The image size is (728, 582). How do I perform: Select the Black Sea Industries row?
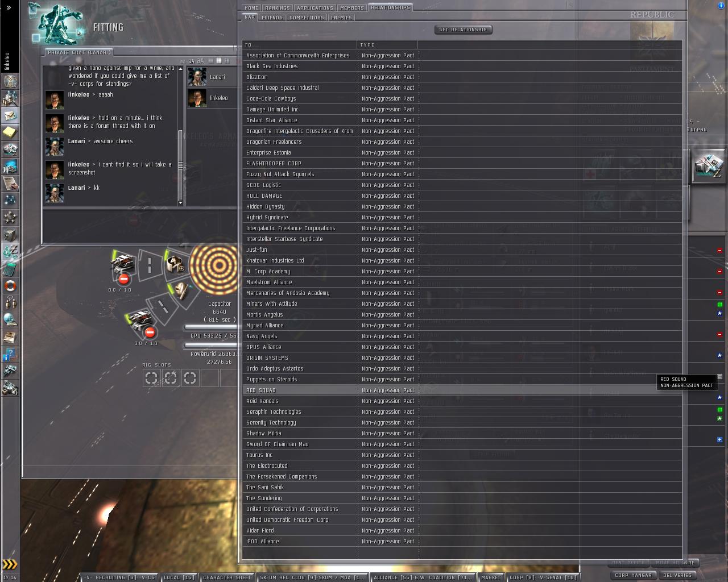(462, 66)
